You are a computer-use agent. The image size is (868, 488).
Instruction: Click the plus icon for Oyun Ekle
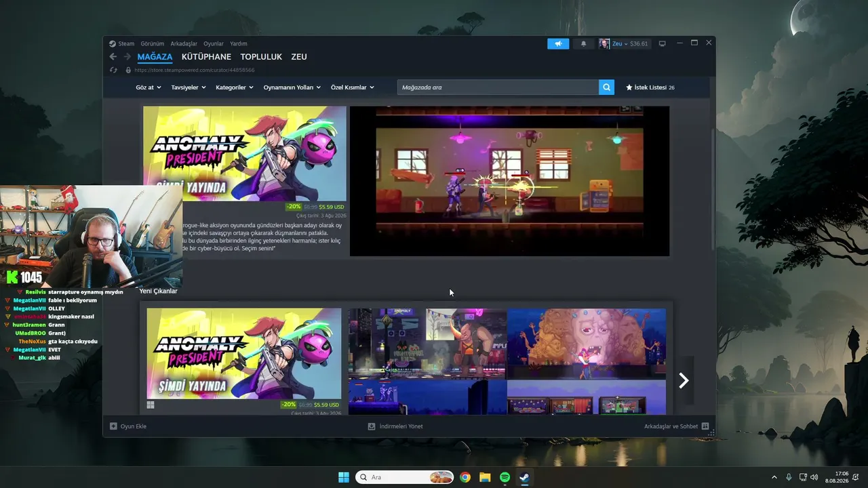point(113,426)
